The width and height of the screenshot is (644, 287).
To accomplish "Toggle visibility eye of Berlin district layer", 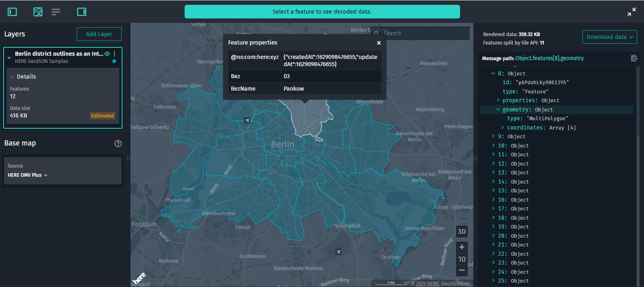I will pyautogui.click(x=107, y=54).
